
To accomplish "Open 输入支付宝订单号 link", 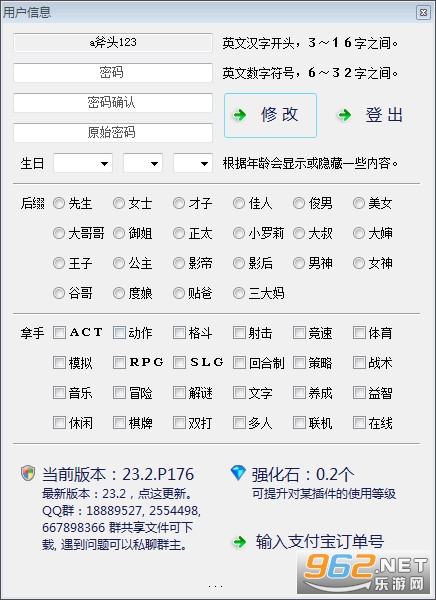I will pos(320,542).
